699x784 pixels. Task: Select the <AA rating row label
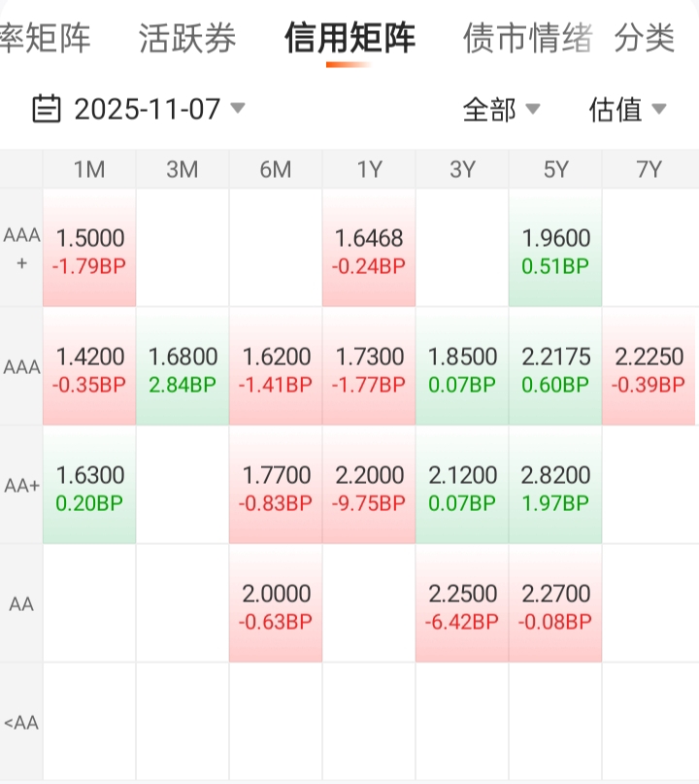(21, 723)
